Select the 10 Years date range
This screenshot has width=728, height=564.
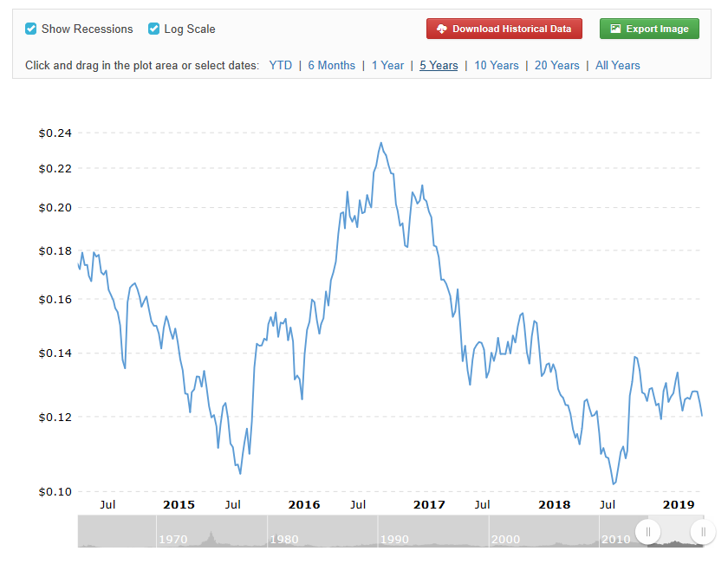pos(496,64)
